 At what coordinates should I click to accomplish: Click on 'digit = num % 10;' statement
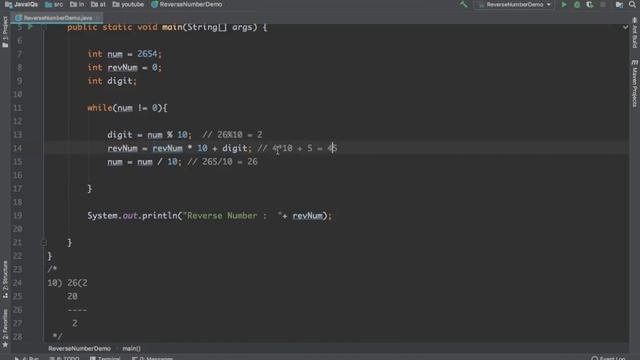tap(149, 135)
